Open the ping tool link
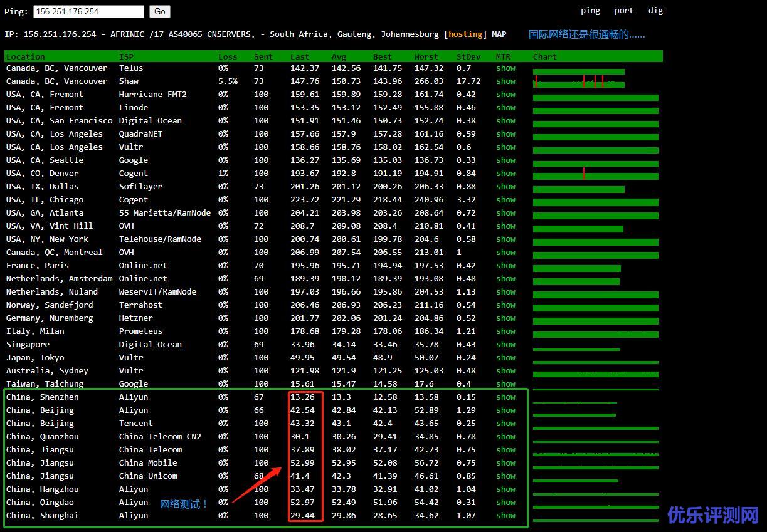 (590, 11)
